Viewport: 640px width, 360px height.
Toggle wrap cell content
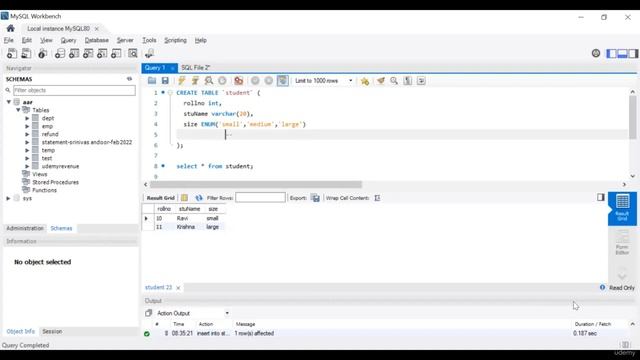point(377,198)
